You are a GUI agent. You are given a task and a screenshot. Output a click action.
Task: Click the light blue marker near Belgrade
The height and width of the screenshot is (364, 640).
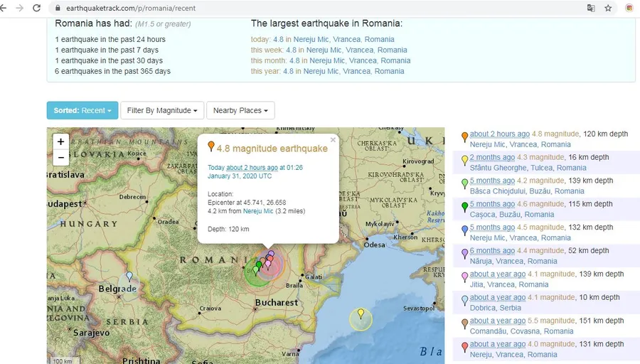click(x=129, y=276)
